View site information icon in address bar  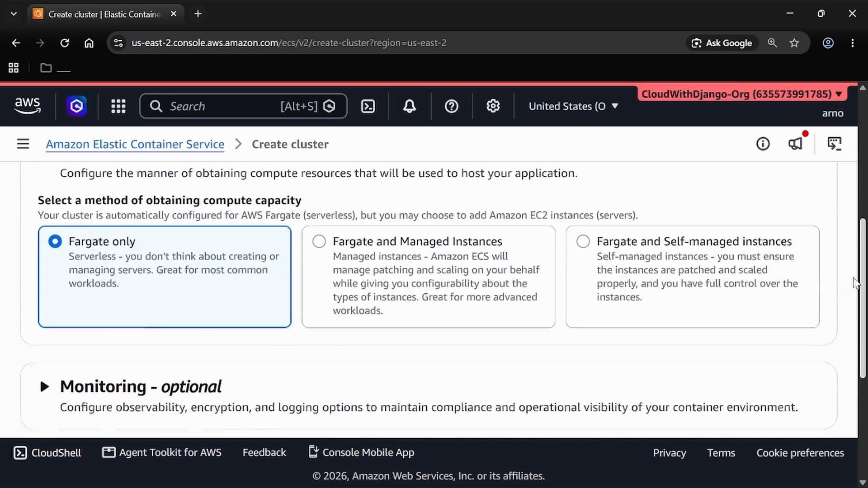[x=118, y=43]
